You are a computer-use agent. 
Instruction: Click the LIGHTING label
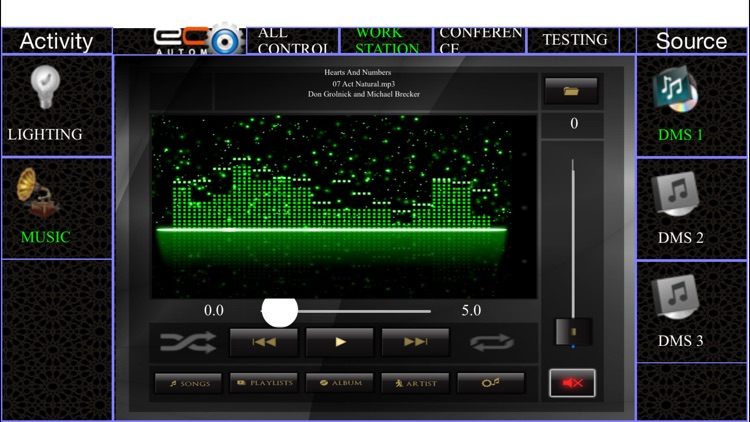(45, 134)
